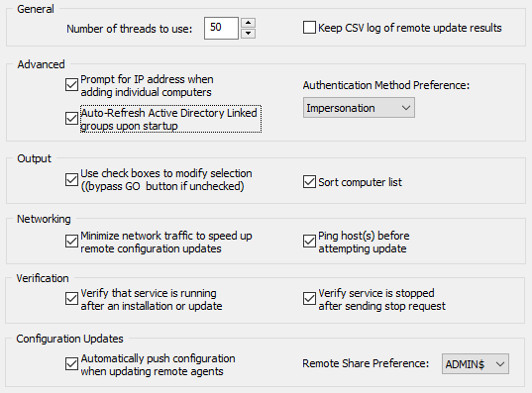
Task: Click the Keep CSV log label text
Action: [410, 28]
